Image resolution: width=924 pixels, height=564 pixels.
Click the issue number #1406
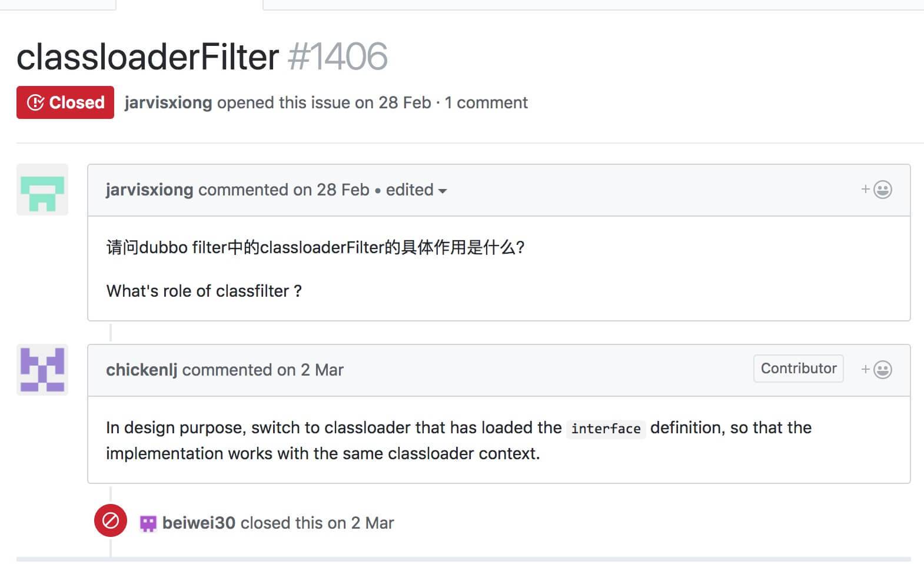[x=338, y=57]
